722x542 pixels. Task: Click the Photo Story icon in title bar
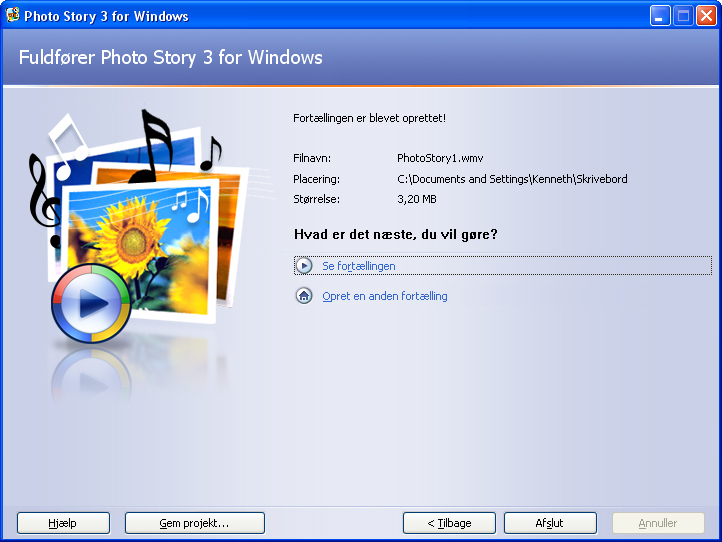pos(12,15)
